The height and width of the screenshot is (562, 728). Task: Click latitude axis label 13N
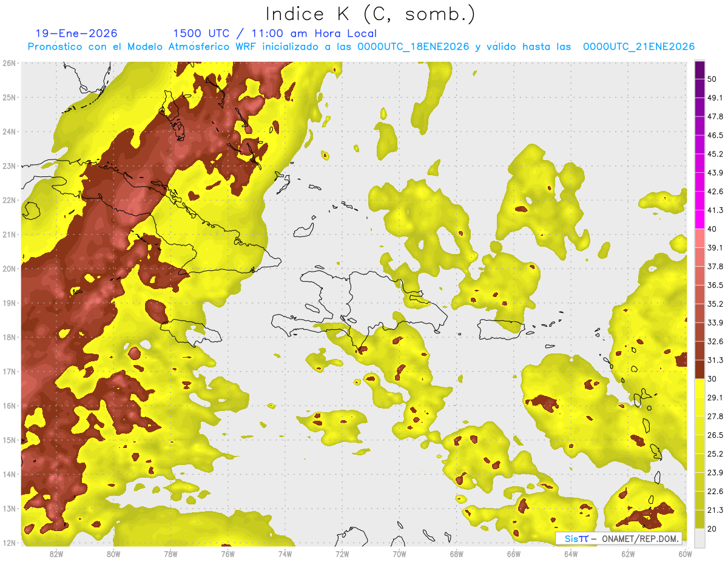pyautogui.click(x=9, y=508)
